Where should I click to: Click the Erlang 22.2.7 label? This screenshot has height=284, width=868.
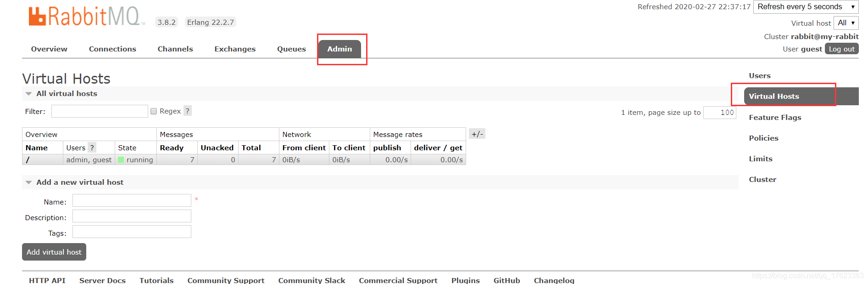coord(211,22)
